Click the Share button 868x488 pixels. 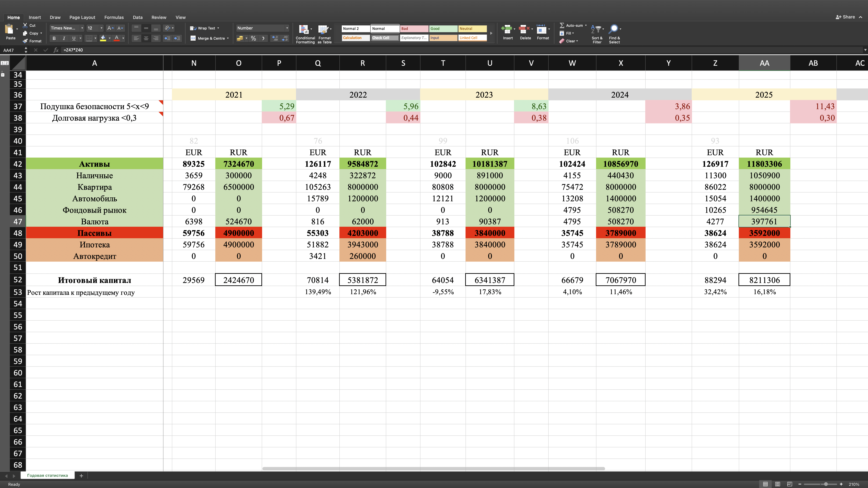click(845, 17)
